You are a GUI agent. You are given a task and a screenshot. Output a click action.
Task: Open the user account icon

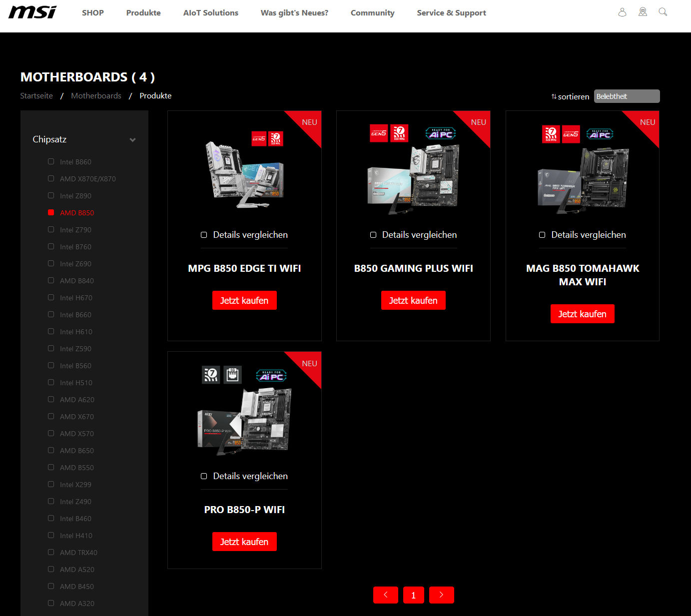(x=622, y=12)
